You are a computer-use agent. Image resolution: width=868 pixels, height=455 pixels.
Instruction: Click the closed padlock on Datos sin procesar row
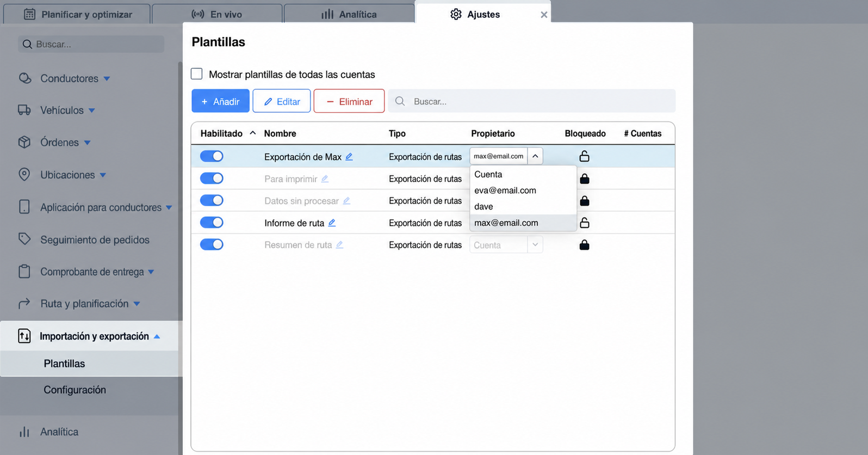[x=585, y=201]
